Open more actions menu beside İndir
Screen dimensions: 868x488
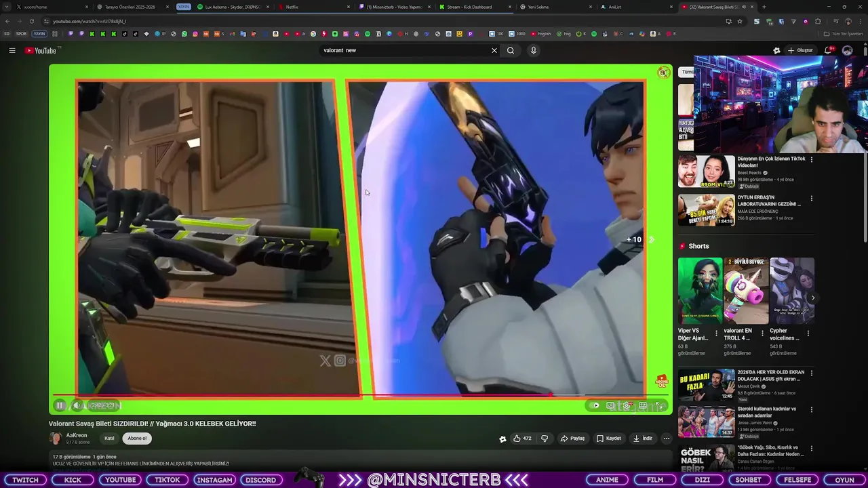tap(667, 439)
